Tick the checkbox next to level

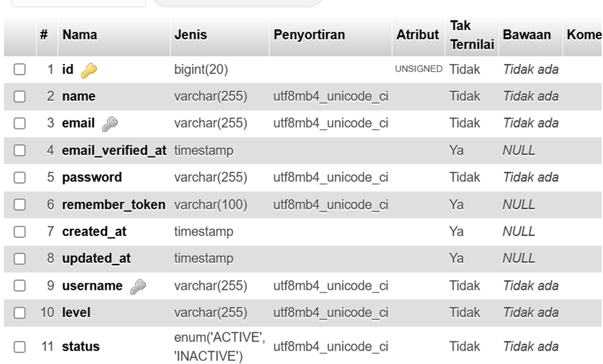[19, 313]
